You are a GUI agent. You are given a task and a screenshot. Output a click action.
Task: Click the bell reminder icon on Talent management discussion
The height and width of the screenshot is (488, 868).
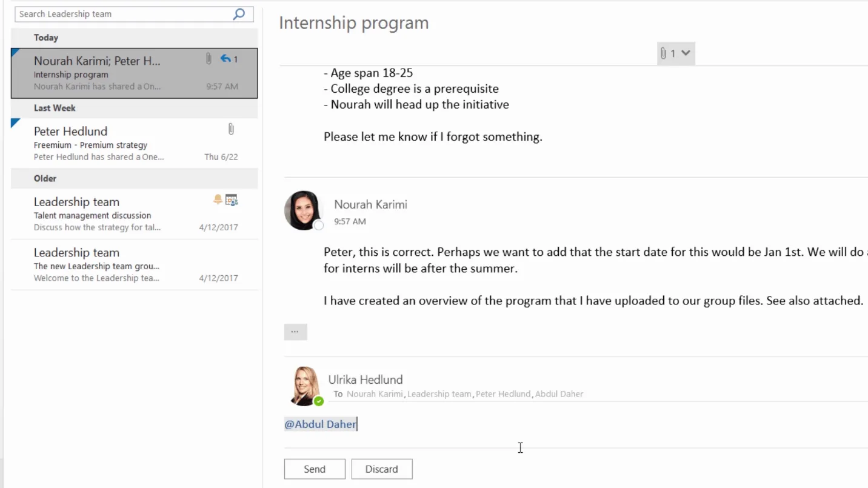point(218,199)
